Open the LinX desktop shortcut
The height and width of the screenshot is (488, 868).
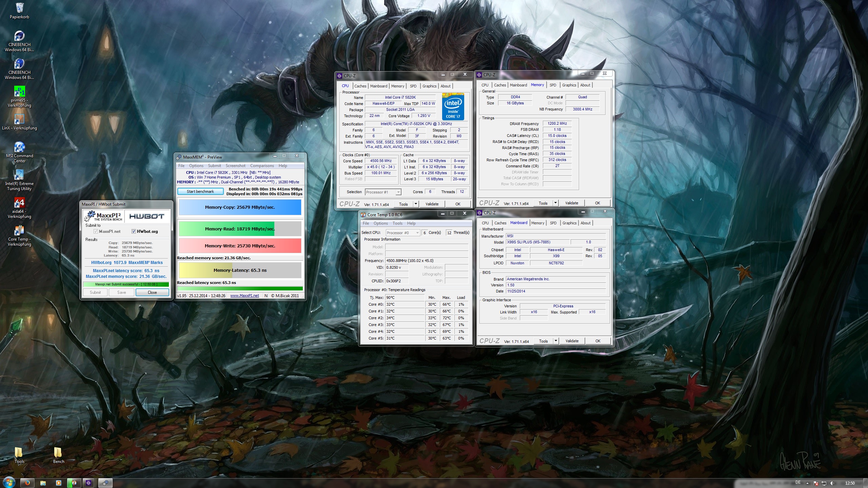point(19,120)
